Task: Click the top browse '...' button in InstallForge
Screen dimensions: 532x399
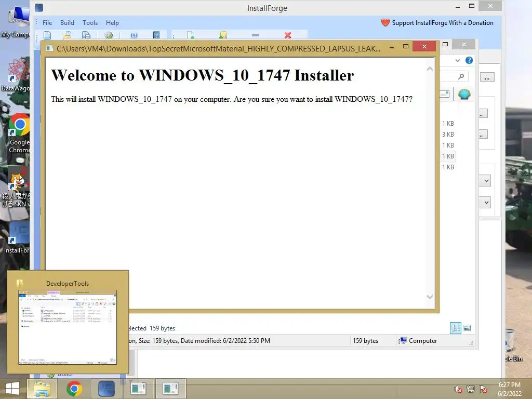Action: 487,77
